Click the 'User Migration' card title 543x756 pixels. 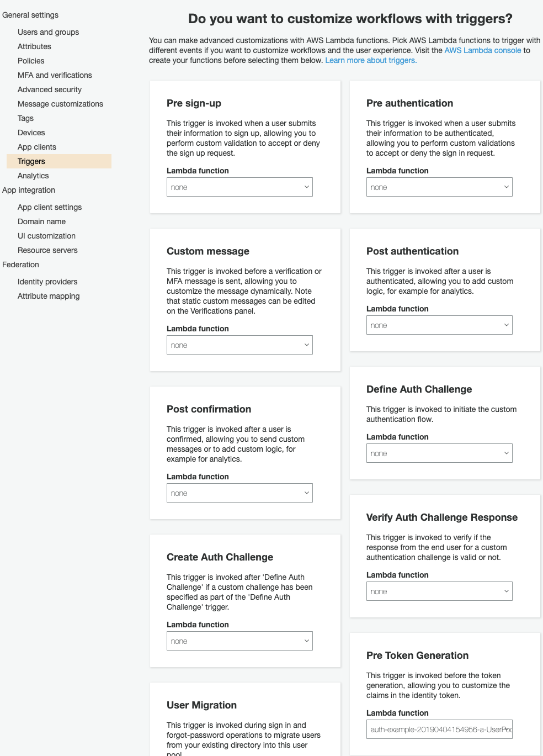click(x=201, y=705)
